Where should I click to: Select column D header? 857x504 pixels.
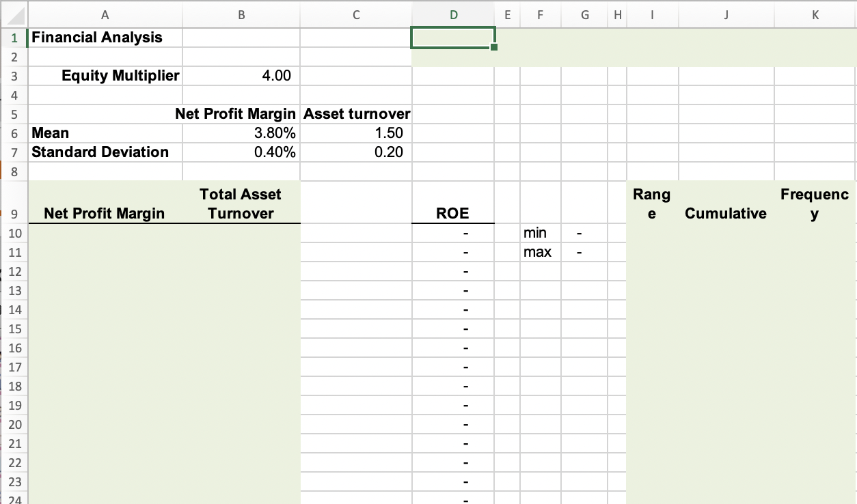[x=452, y=14]
